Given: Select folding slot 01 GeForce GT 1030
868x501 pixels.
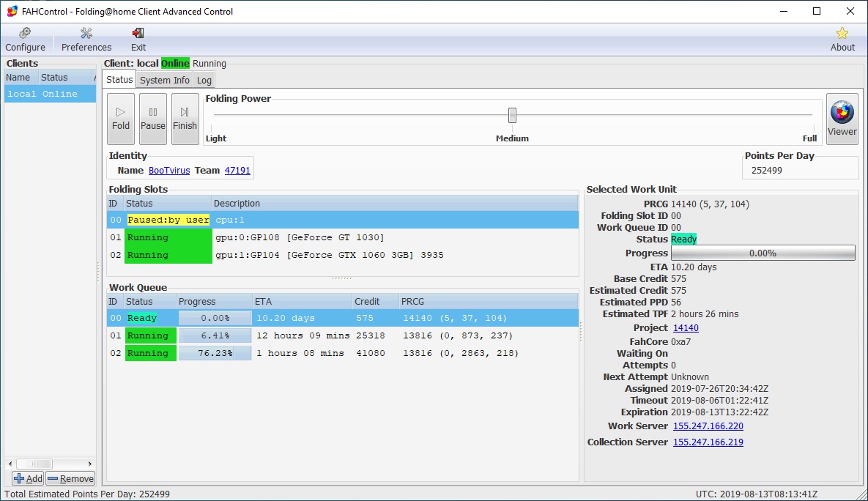Looking at the screenshot, I should [343, 237].
